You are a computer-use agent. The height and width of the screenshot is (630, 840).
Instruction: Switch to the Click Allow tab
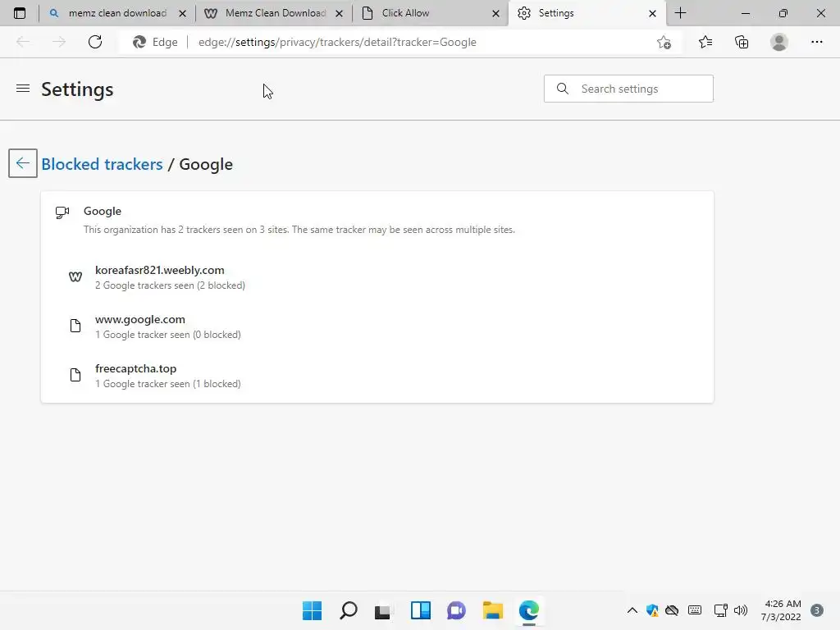431,13
